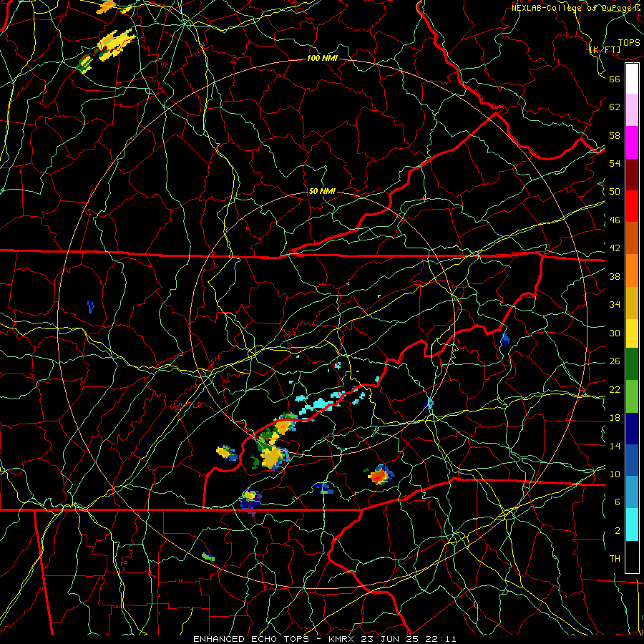Click the black TH band of the legend
This screenshot has height=644, width=644.
pyautogui.click(x=632, y=557)
